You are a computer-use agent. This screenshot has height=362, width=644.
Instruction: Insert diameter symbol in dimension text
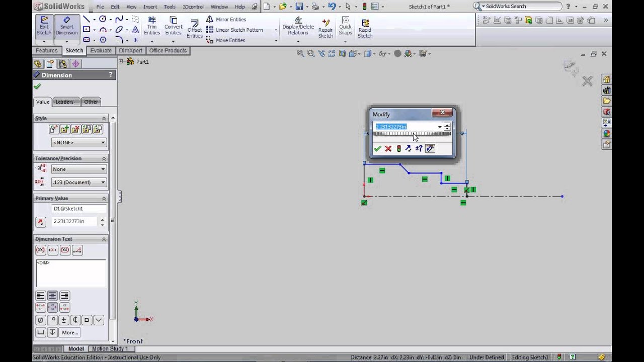click(41, 320)
